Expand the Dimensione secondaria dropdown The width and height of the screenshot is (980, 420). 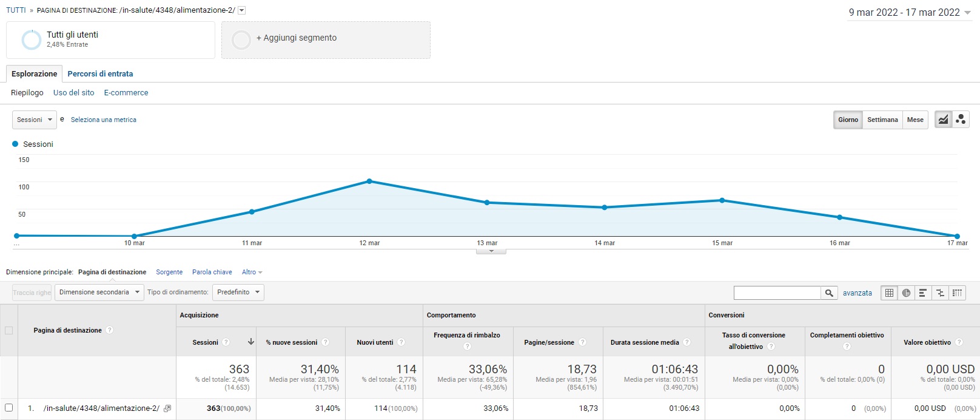99,293
